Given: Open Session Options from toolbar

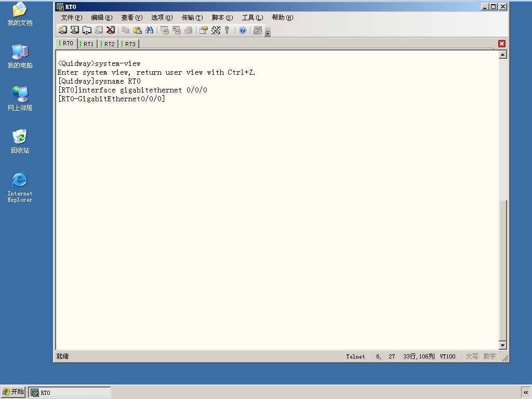Looking at the screenshot, I should (204, 30).
